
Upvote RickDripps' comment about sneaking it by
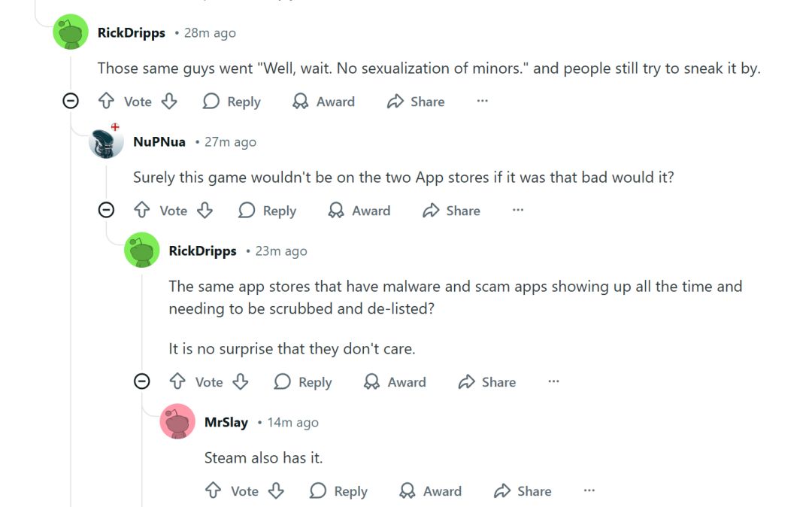[x=107, y=101]
